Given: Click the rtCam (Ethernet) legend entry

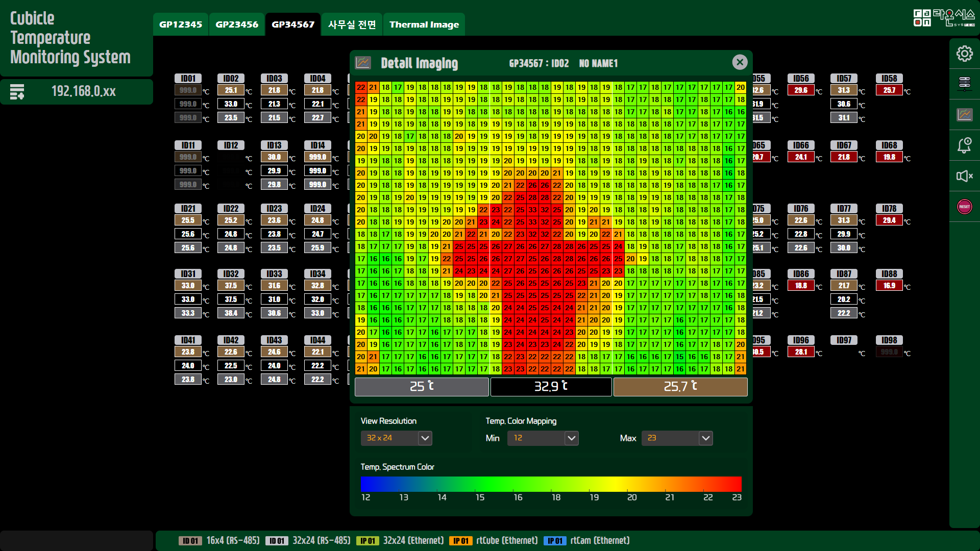Looking at the screenshot, I should tap(600, 540).
